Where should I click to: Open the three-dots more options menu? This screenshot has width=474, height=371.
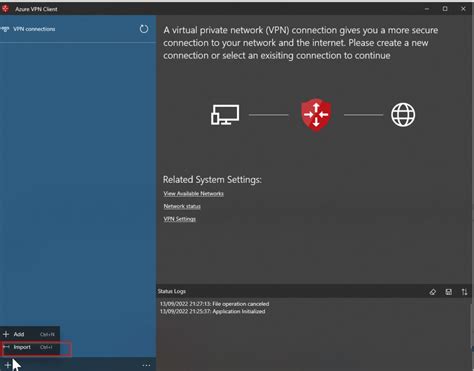pyautogui.click(x=146, y=365)
